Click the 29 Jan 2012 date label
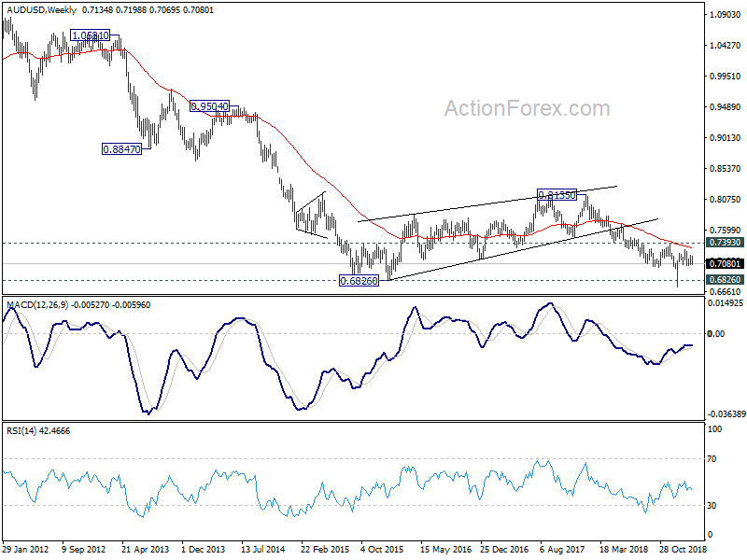This screenshot has width=747, height=560. coord(26,550)
